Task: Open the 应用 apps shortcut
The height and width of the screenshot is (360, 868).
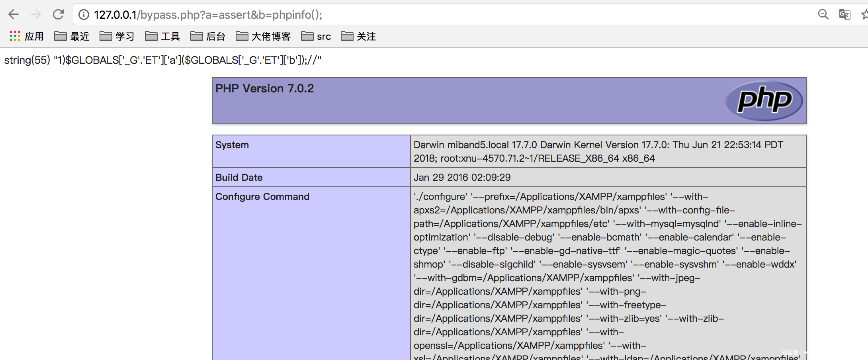Action: tap(26, 37)
